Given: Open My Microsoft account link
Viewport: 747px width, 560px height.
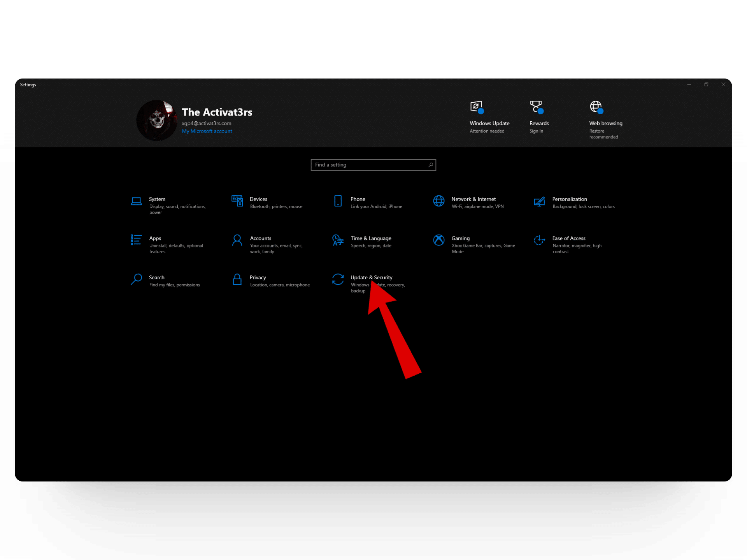Looking at the screenshot, I should pyautogui.click(x=207, y=131).
